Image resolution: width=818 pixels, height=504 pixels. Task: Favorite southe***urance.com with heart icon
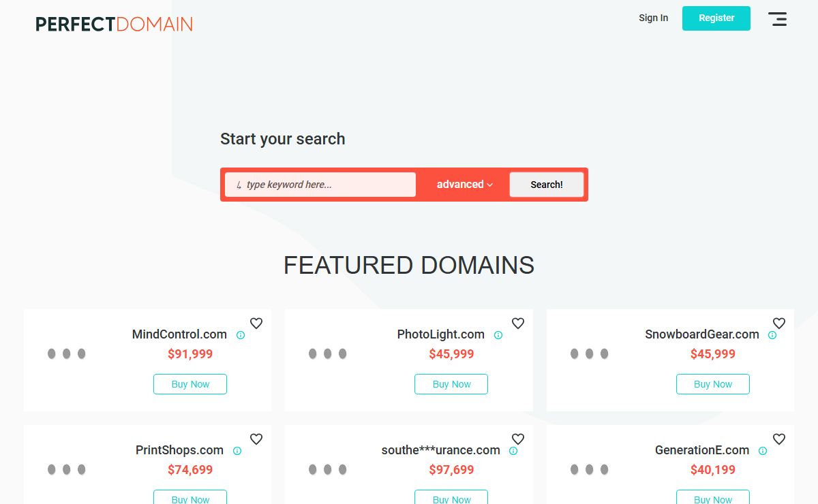518,439
